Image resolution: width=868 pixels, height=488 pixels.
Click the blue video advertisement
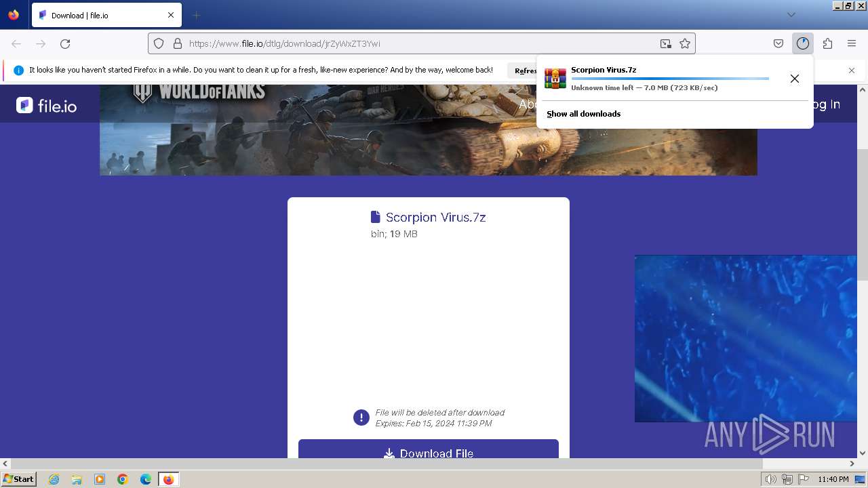click(746, 338)
